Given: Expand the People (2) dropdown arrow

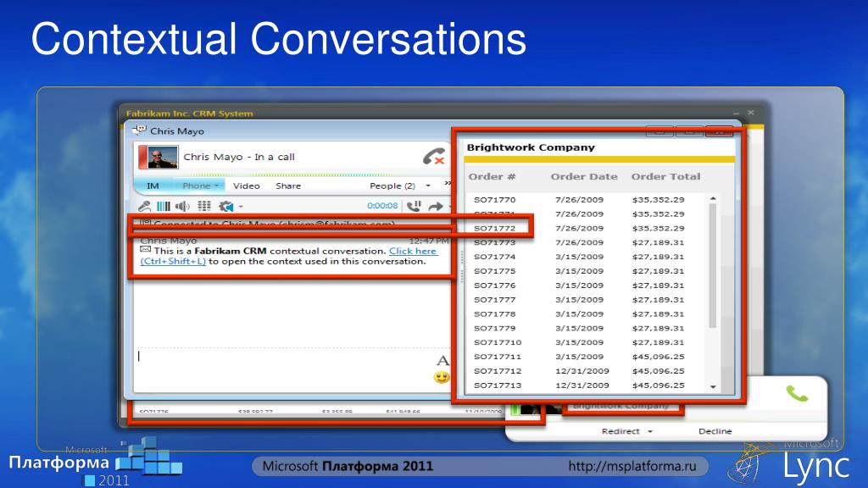Looking at the screenshot, I should point(428,186).
